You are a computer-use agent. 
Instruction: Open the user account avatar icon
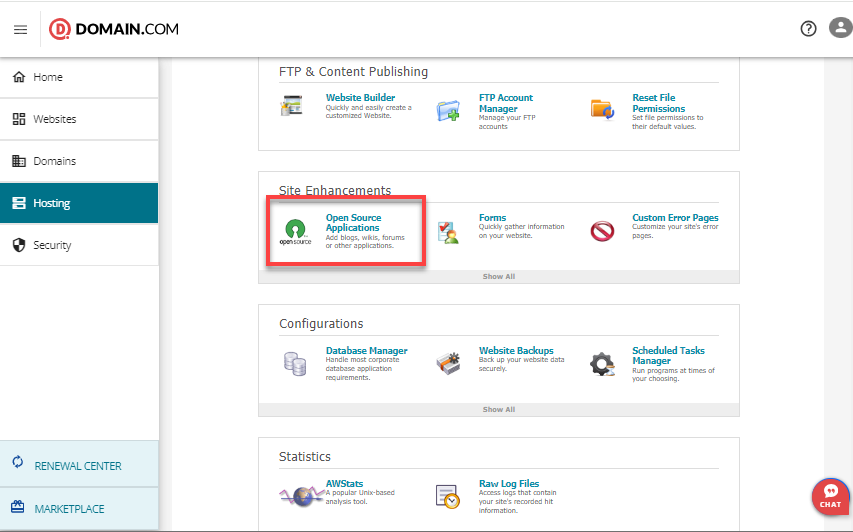point(840,28)
